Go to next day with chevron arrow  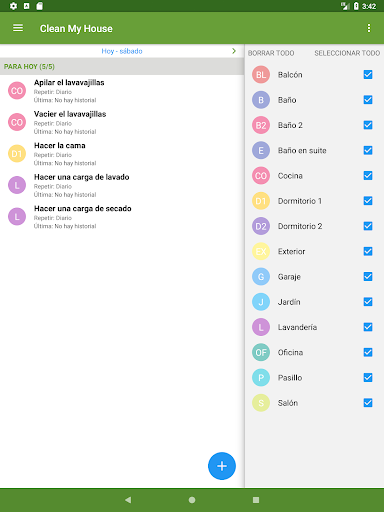tap(234, 51)
